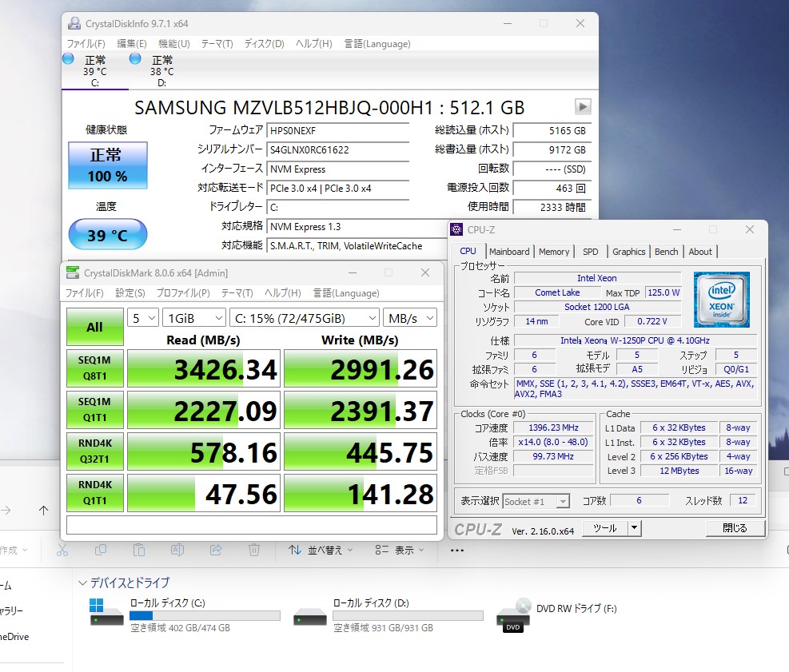Click the Paste icon in Explorer toolbar
The height and width of the screenshot is (672, 789).
139,551
